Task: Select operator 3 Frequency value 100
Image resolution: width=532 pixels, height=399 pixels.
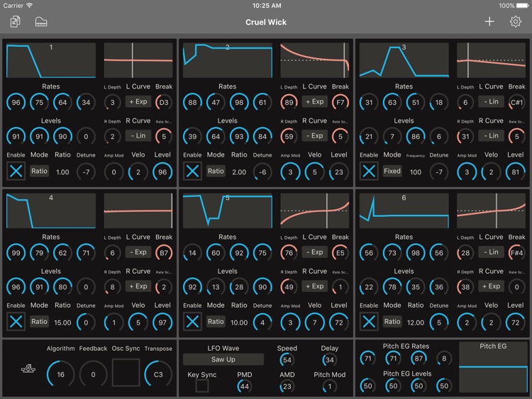Action: pos(415,172)
